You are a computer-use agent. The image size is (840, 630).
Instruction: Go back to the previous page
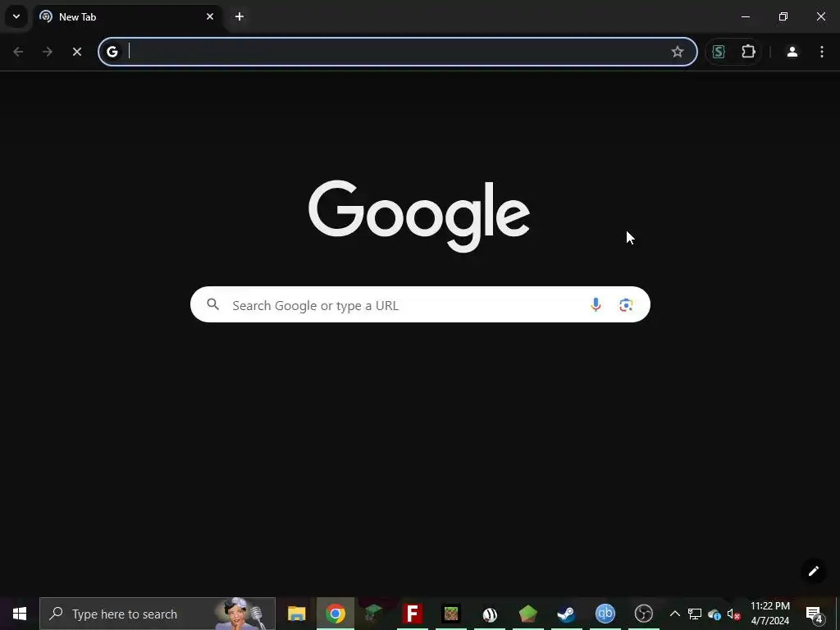point(18,52)
